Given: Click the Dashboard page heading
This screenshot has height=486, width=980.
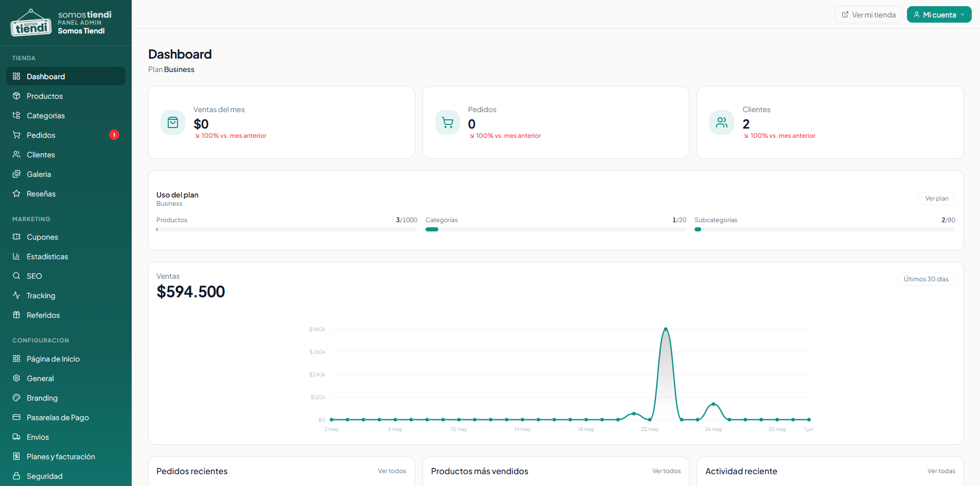Looking at the screenshot, I should pos(180,54).
